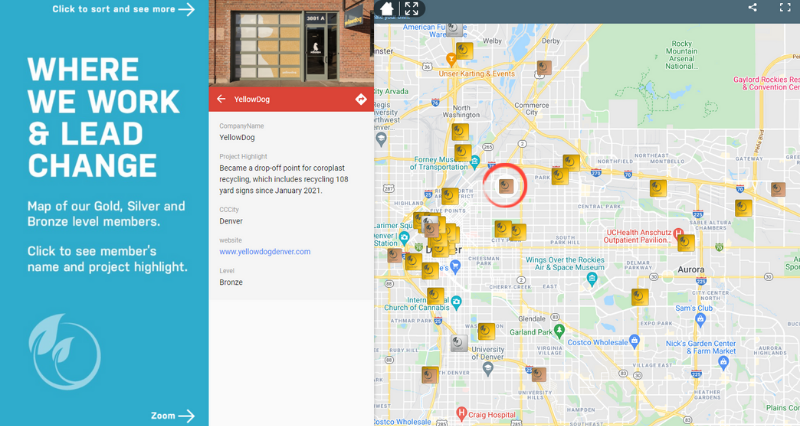
Task: Click the Rocky Mountain Arsenal National label
Action: pyautogui.click(x=682, y=55)
